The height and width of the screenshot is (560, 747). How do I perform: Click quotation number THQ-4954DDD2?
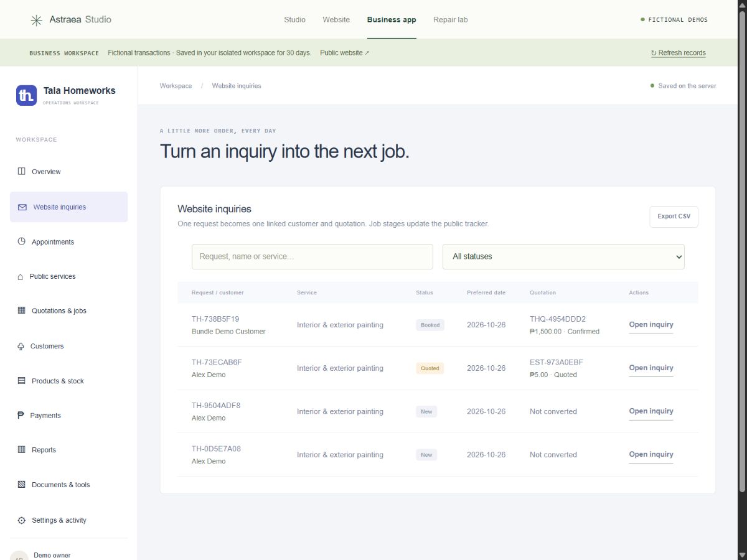(x=558, y=319)
